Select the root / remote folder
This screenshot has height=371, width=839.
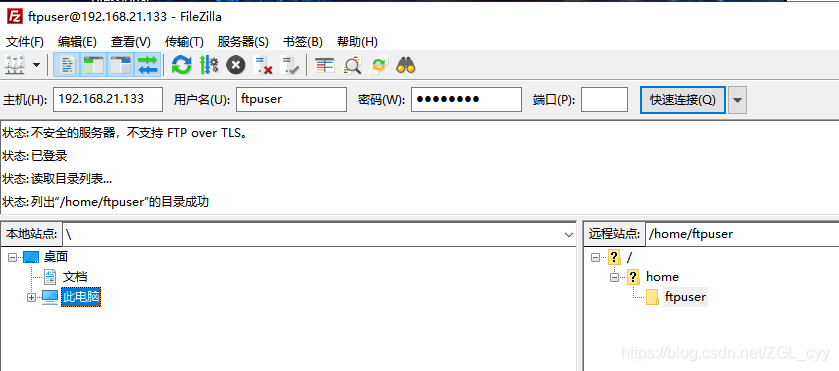tap(629, 257)
